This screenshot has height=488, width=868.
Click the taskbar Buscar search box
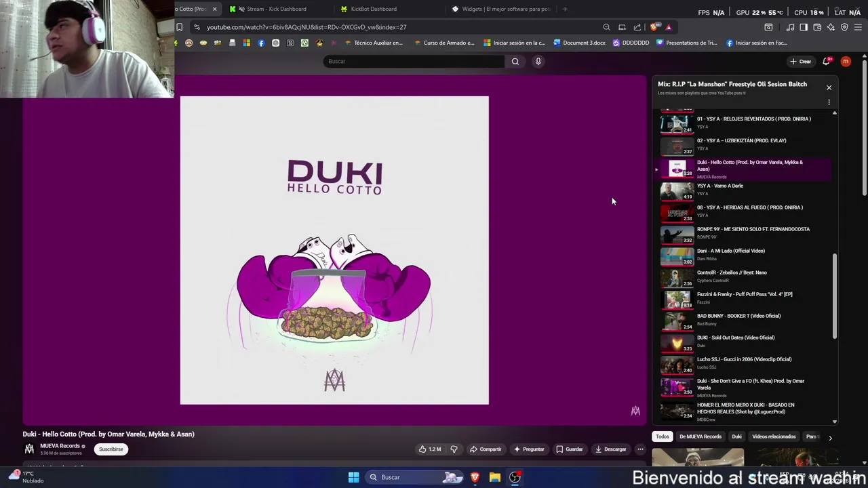(415, 477)
